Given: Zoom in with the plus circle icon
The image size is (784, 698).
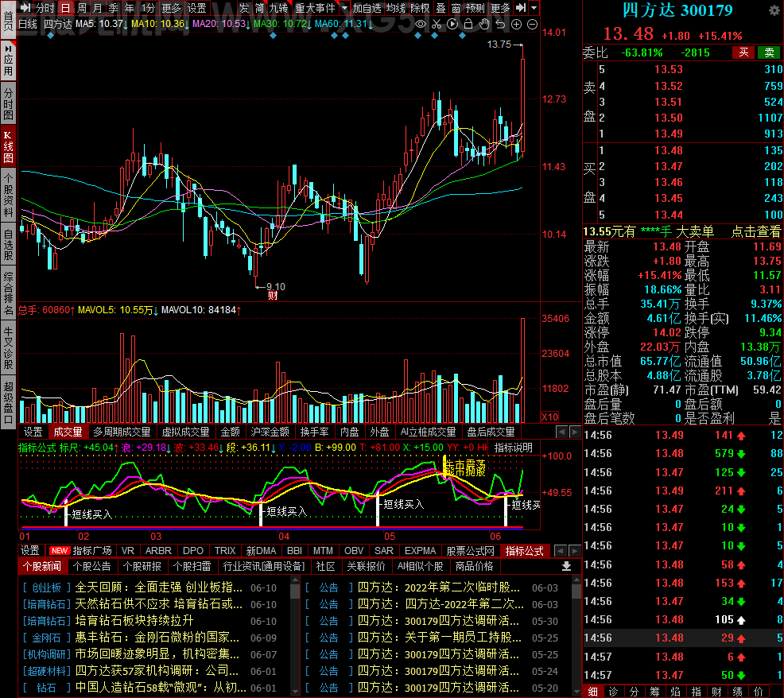Looking at the screenshot, I should click(517, 24).
